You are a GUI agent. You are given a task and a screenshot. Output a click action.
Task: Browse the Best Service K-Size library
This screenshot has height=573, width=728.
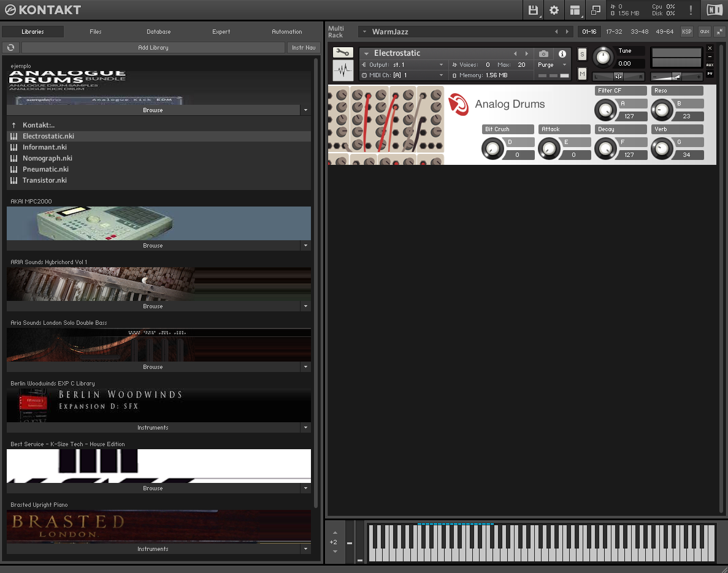click(153, 488)
